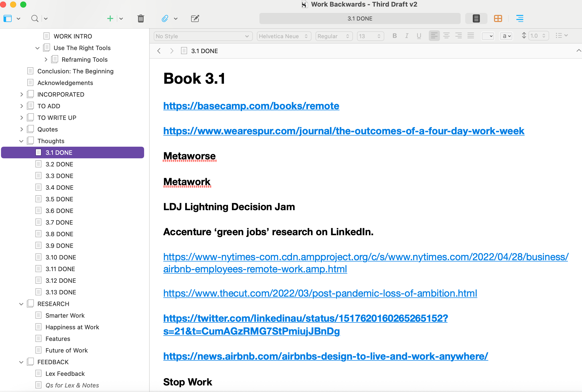582x392 pixels.
Task: Click the green plus add icon
Action: pos(110,18)
